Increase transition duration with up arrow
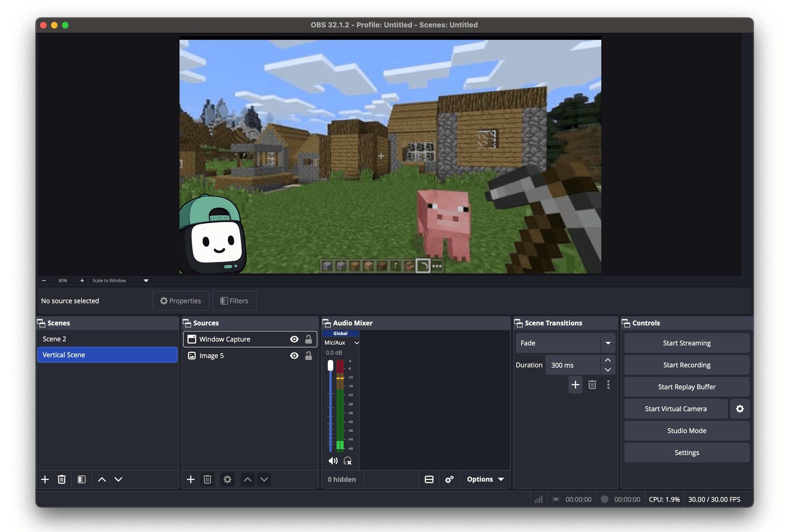Screen dimensions: 786x532 coord(608,360)
